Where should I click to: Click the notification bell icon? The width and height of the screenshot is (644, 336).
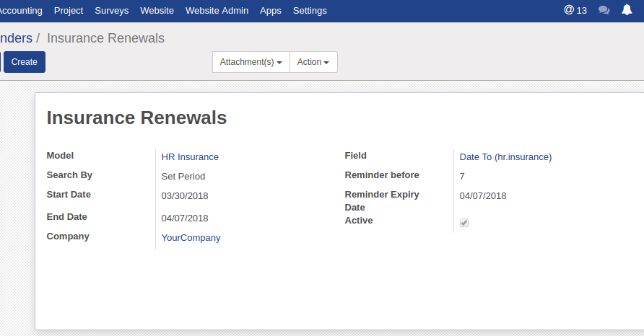(627, 11)
